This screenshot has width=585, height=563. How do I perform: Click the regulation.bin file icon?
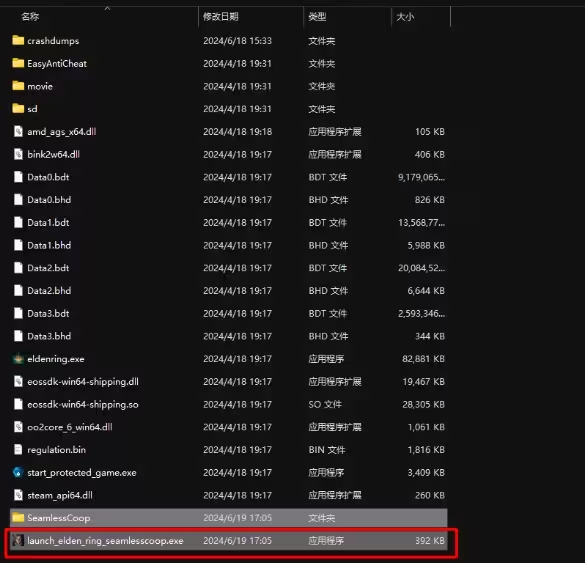18,450
